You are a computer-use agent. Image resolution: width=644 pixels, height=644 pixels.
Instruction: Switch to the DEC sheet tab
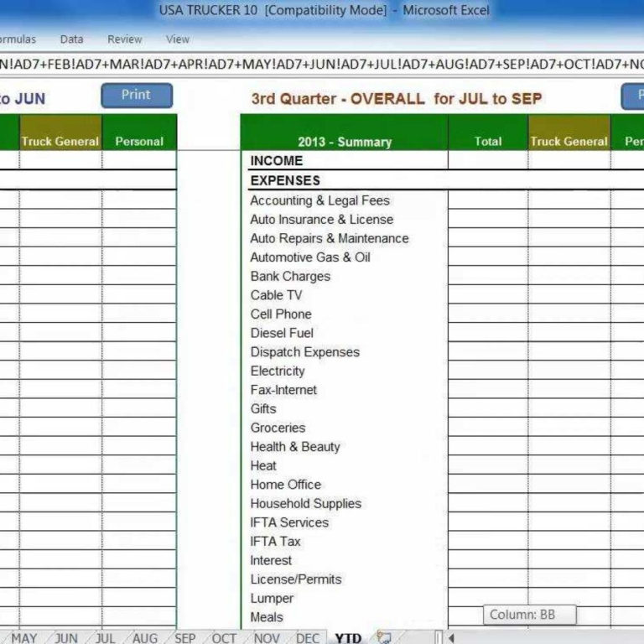point(307,638)
